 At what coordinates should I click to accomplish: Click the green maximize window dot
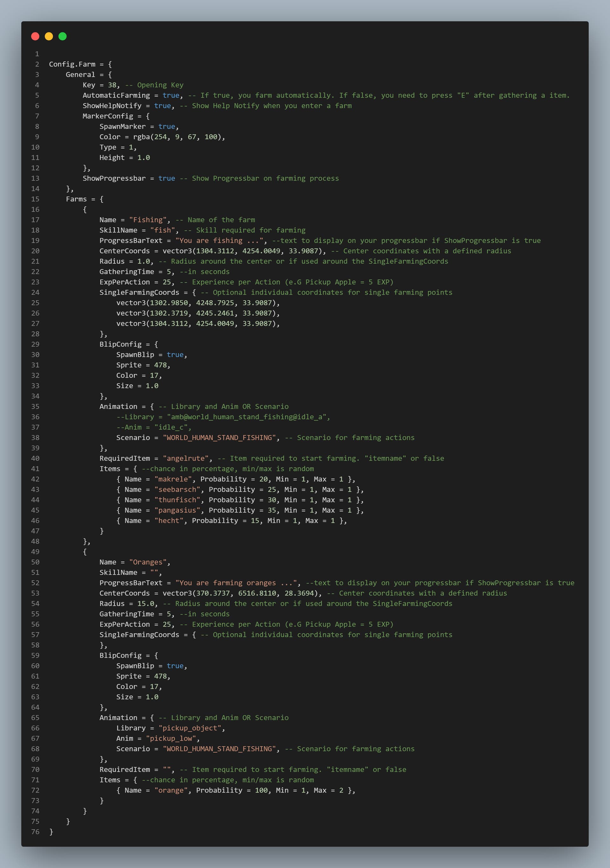pyautogui.click(x=62, y=36)
